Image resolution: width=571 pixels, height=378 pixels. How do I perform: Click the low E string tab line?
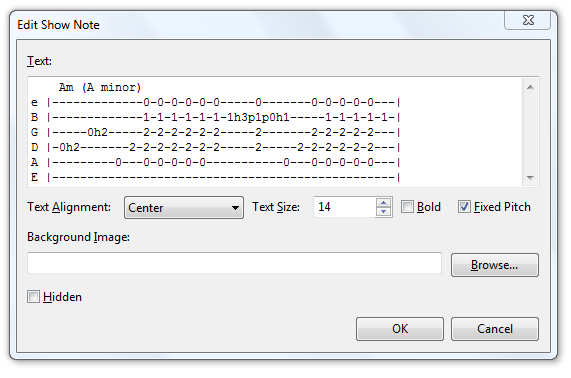(x=216, y=177)
